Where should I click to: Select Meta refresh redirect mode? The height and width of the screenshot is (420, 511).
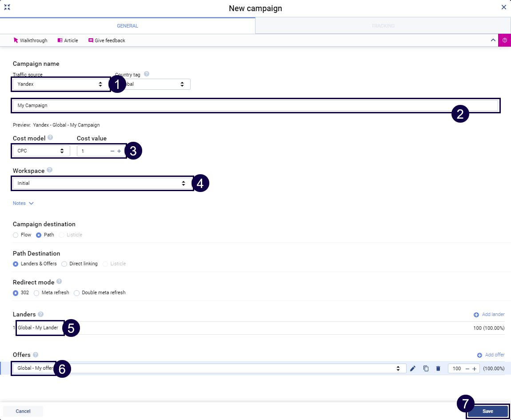[37, 293]
